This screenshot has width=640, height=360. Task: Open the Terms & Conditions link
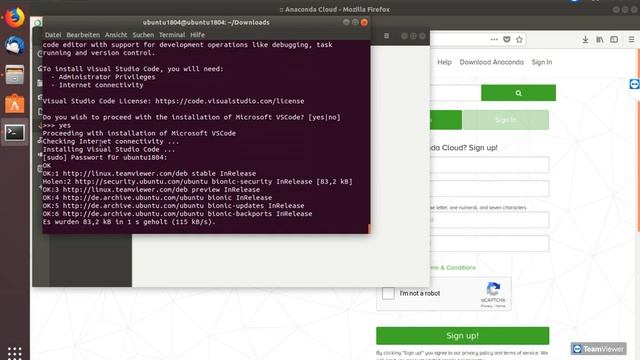pos(453,268)
